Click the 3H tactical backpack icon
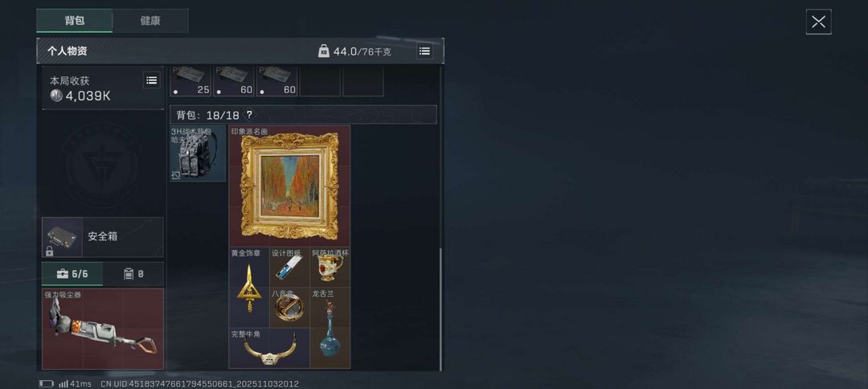This screenshot has height=389, width=868. pos(198,154)
